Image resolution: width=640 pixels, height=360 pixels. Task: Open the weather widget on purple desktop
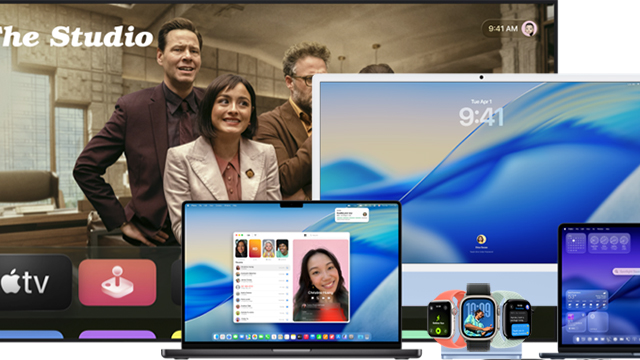pyautogui.click(x=587, y=300)
